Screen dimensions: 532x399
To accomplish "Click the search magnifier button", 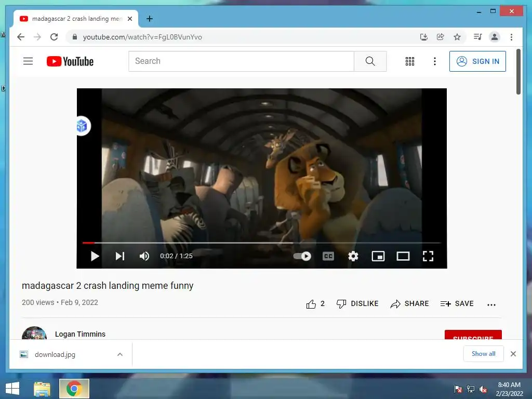I will tap(370, 61).
